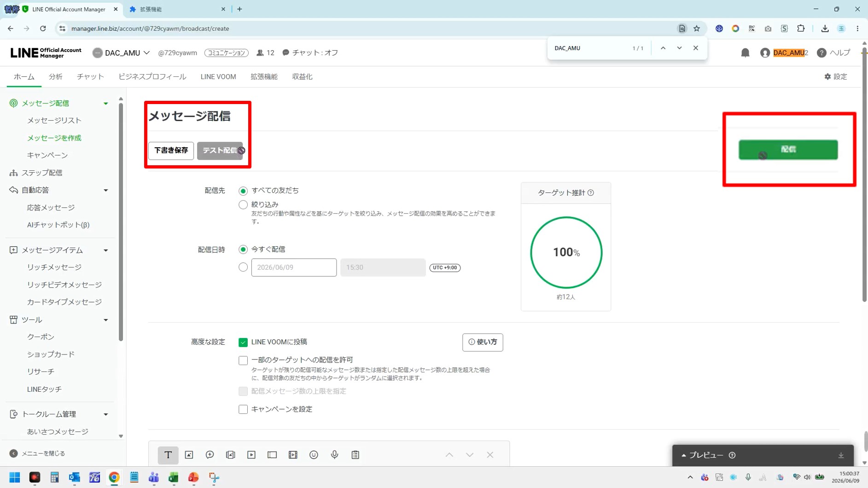Open the LINE VOOM tab

click(218, 77)
